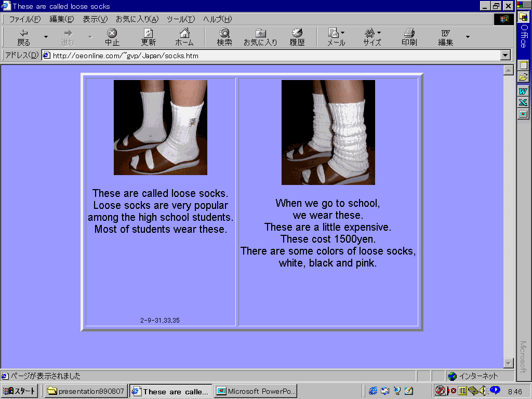This screenshot has width=532, height=399.
Task: Launch Excel from the Office shortcut bar
Action: pos(523,102)
